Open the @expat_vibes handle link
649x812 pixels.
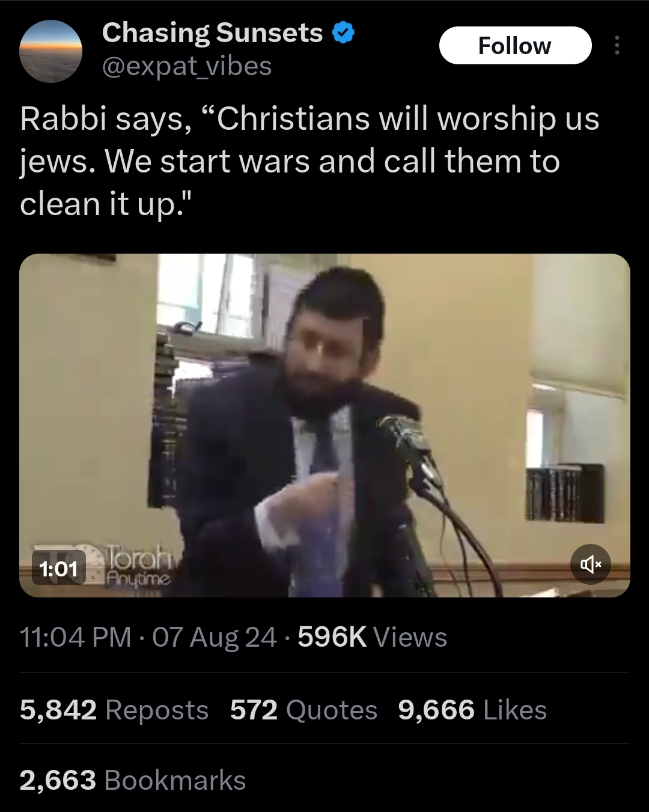tap(187, 66)
